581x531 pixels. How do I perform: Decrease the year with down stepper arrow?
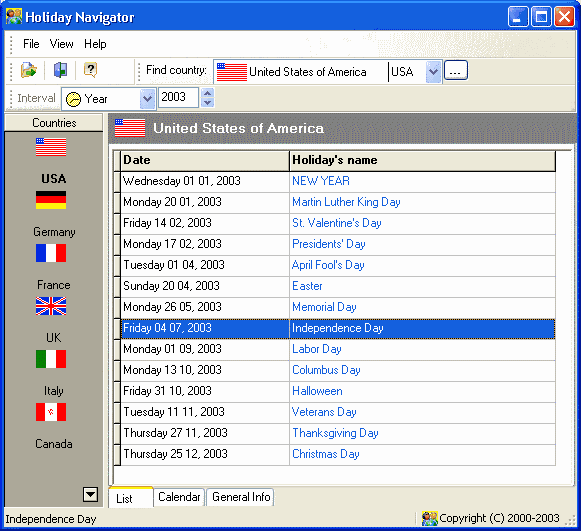[208, 103]
